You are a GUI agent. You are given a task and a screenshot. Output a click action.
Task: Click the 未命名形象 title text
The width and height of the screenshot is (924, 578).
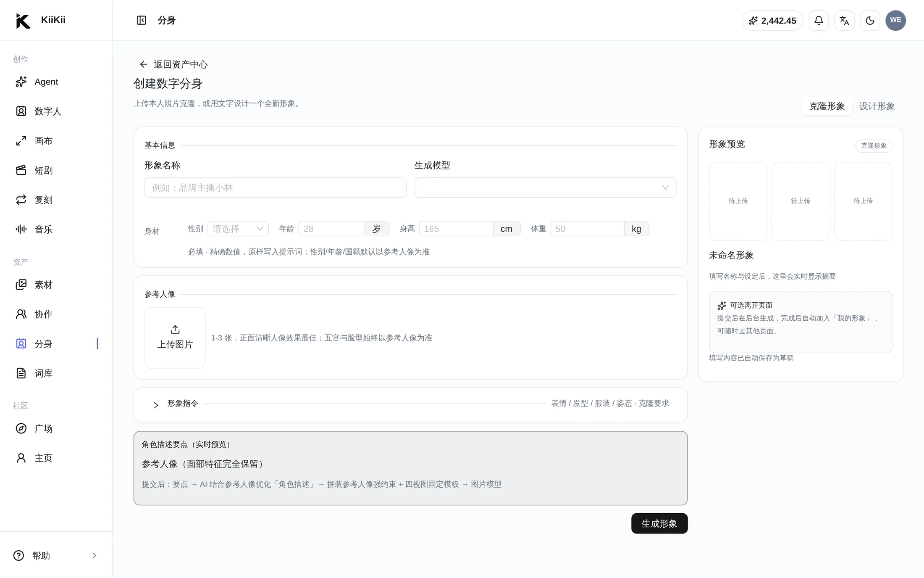point(731,255)
